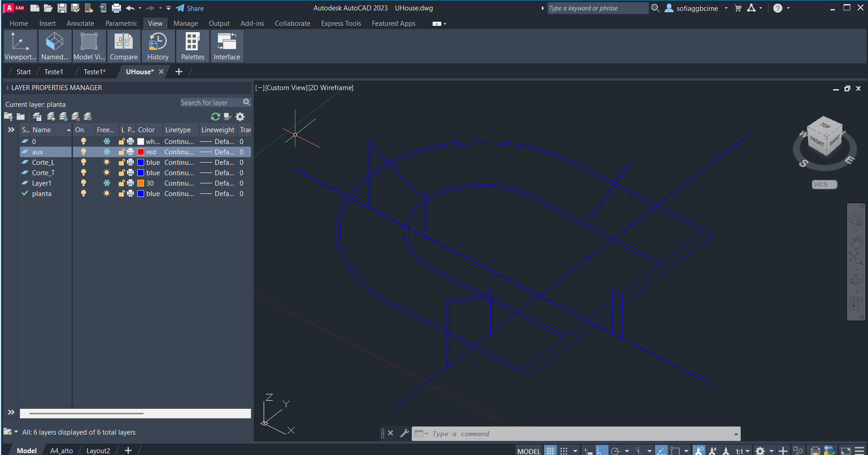
Task: Click the New Layer icon in layer manager
Action: pyautogui.click(x=51, y=117)
